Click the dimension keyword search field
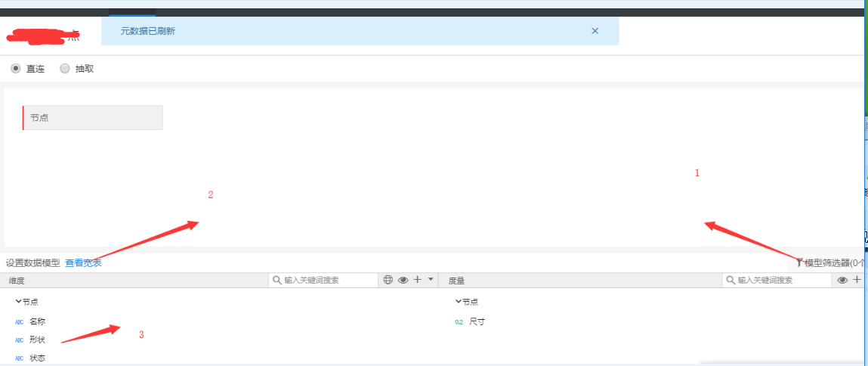Viewport: 868px width, 366px height. point(323,281)
